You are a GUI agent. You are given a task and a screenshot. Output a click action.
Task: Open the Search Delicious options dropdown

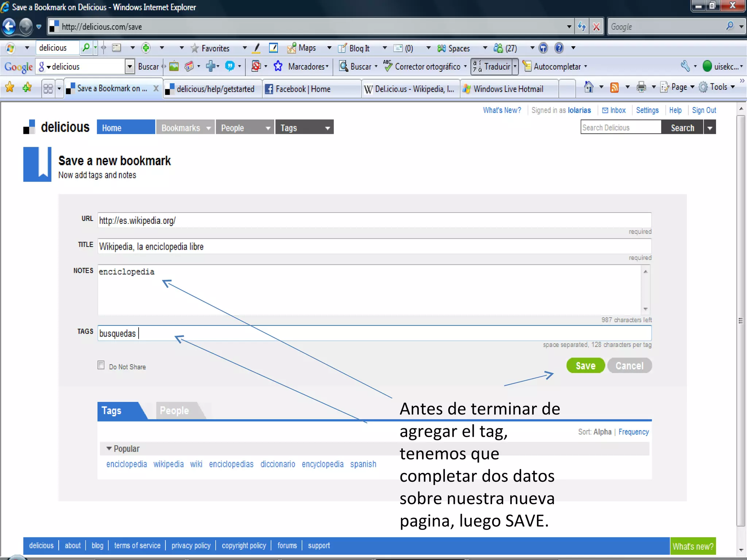tap(709, 128)
